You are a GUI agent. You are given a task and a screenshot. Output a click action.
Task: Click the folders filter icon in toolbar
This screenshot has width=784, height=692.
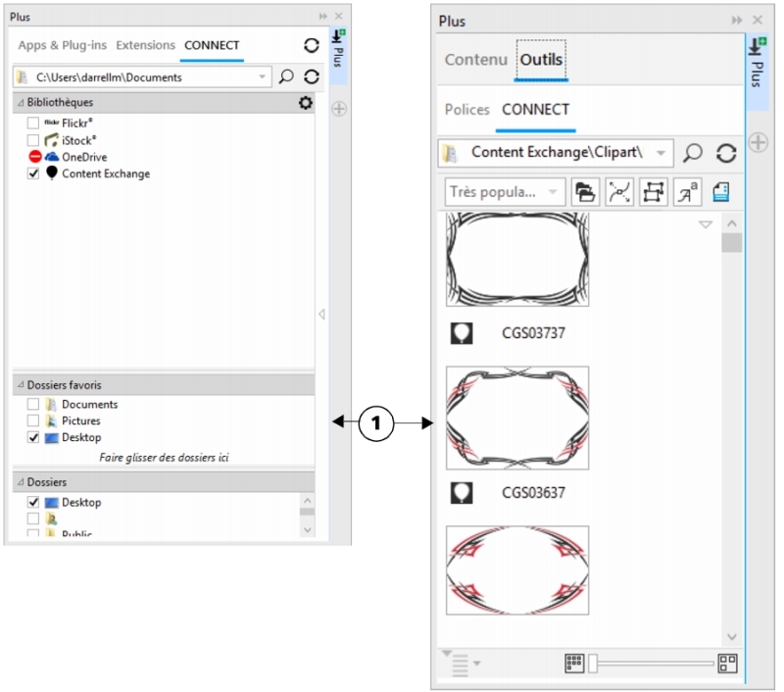point(584,192)
